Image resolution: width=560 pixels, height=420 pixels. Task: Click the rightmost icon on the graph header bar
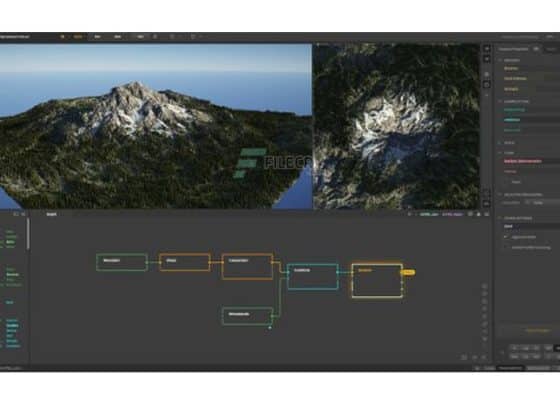coord(486,214)
